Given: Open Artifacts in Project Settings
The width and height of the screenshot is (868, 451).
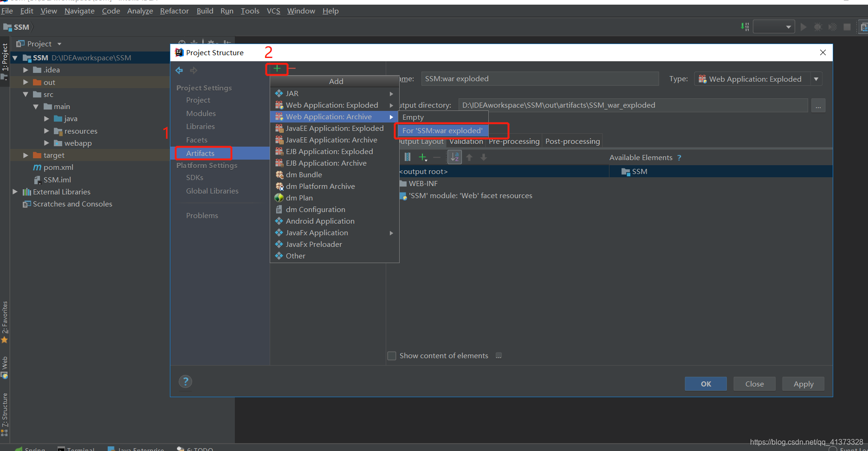Looking at the screenshot, I should tap(200, 153).
